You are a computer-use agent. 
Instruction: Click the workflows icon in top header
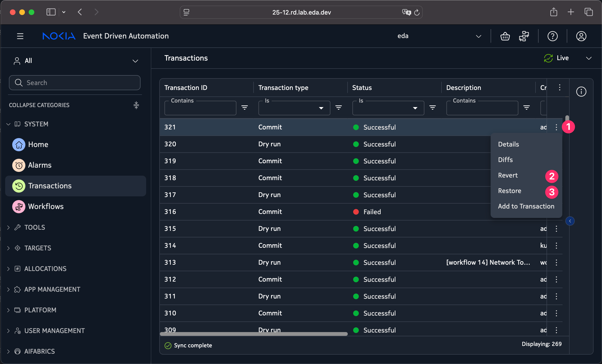point(524,36)
